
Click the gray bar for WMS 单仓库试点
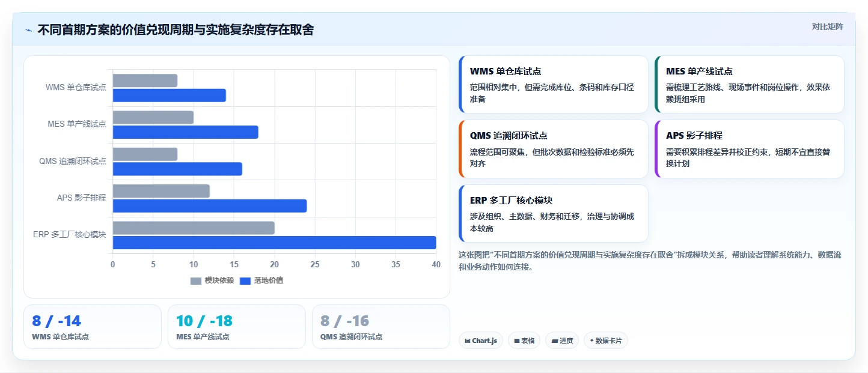pos(145,80)
